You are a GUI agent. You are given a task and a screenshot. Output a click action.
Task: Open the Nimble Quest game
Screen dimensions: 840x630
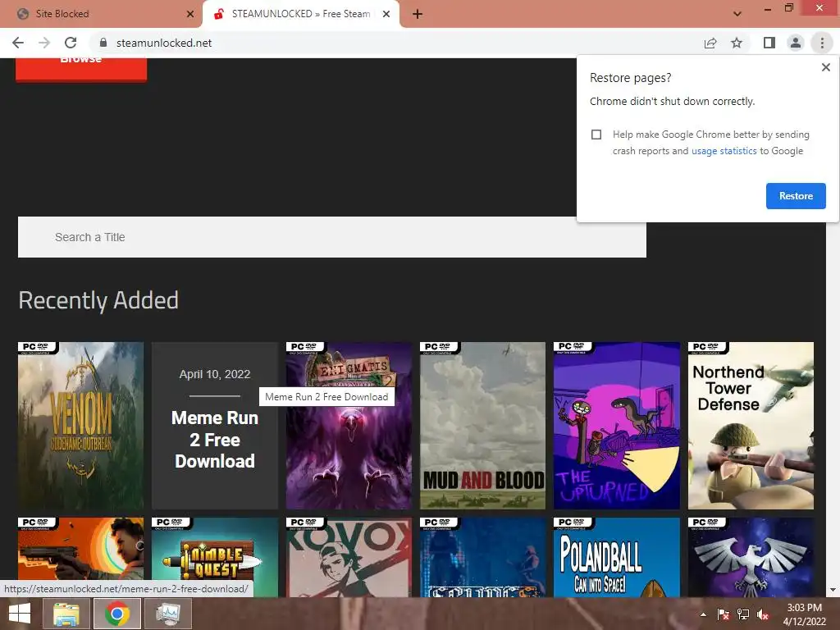click(x=215, y=557)
